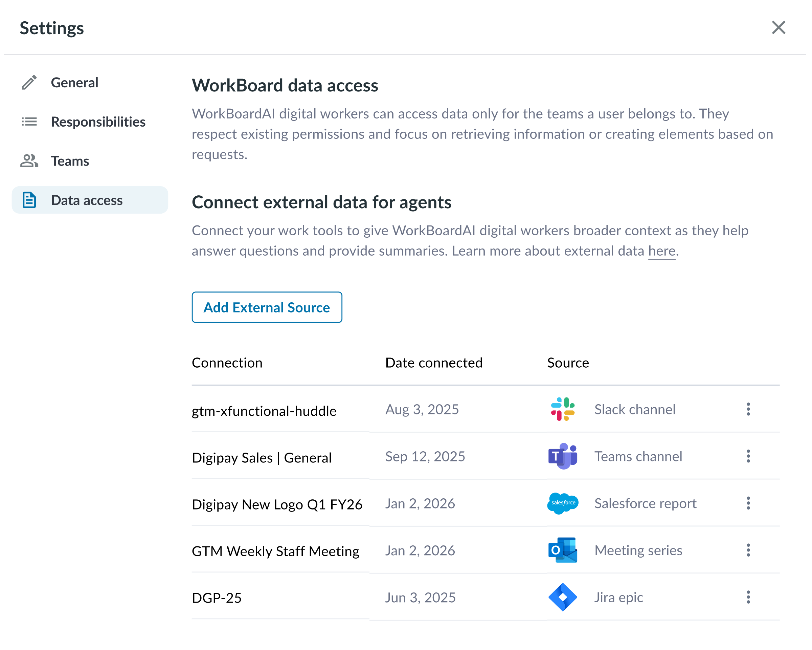
Task: Open options menu for Salesforce report row
Action: [x=748, y=503]
